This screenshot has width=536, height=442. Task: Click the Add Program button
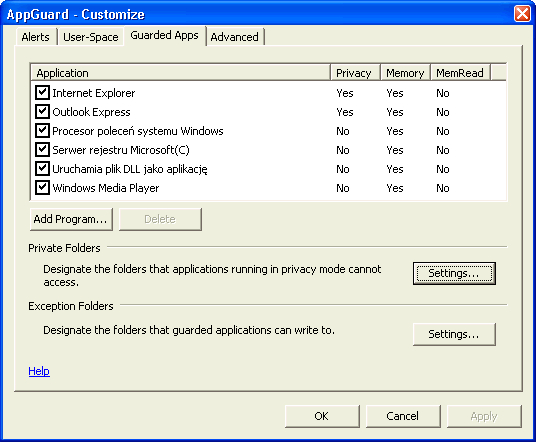point(71,219)
